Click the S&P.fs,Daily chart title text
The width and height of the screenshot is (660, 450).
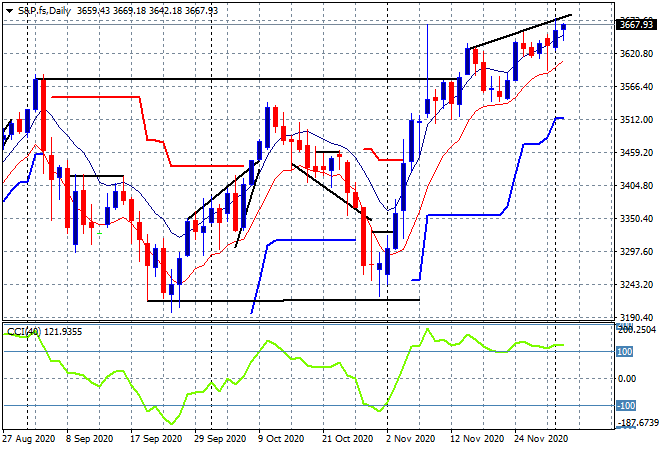tap(44, 11)
